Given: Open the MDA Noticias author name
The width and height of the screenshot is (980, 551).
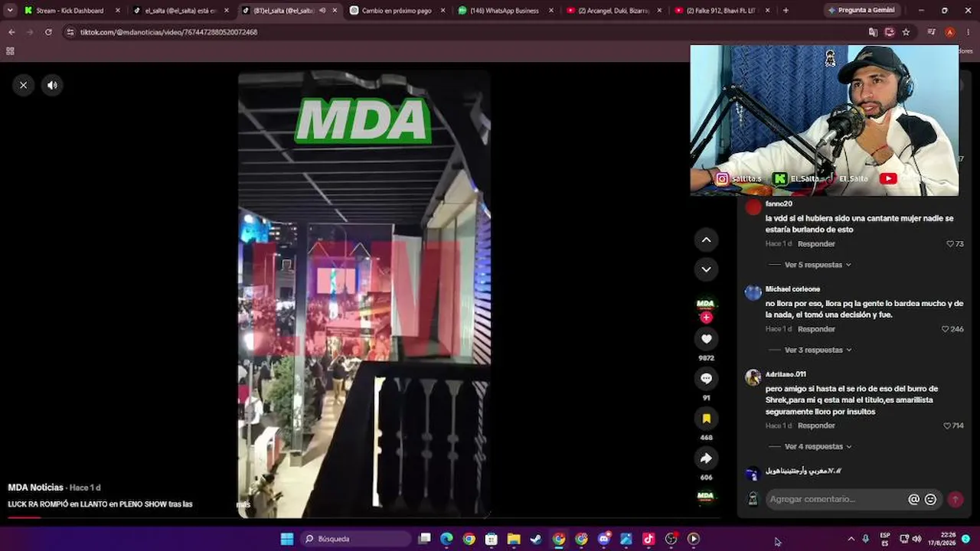Looking at the screenshot, I should [x=36, y=487].
